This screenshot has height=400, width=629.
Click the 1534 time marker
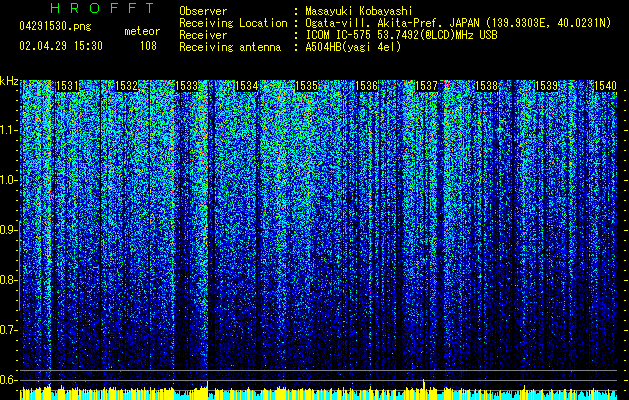point(247,86)
